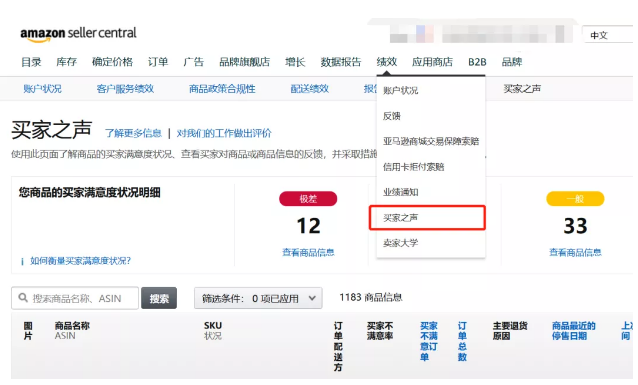Open the 订单 menu
Image resolution: width=638 pixels, height=385 pixels.
point(158,62)
